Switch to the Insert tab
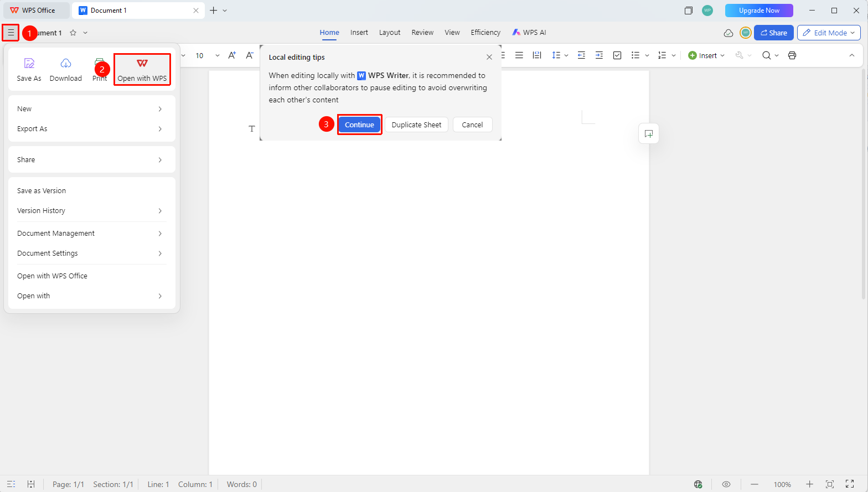This screenshot has height=492, width=868. [x=359, y=33]
